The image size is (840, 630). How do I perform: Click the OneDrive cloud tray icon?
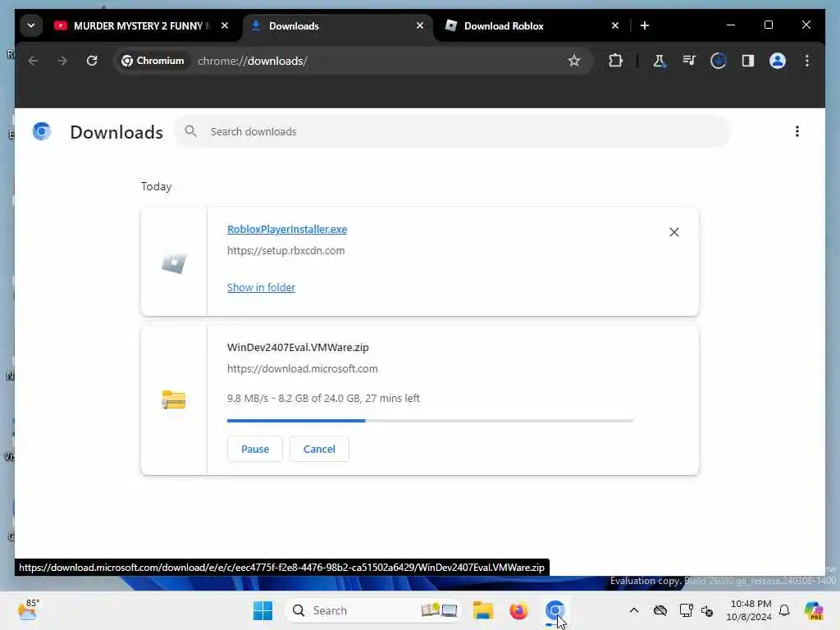(660, 610)
